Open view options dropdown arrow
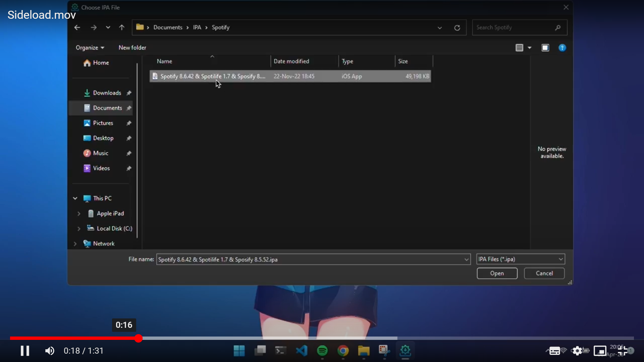The width and height of the screenshot is (644, 362). (x=530, y=48)
